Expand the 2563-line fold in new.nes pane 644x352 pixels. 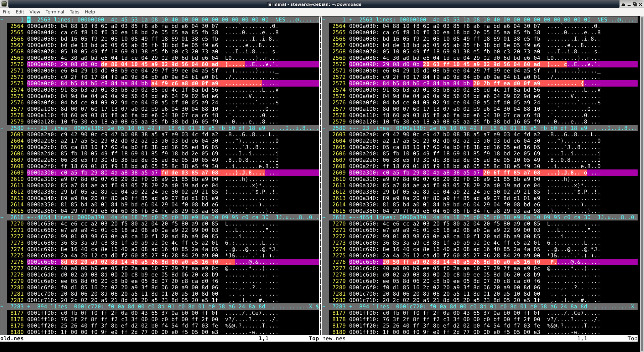[480, 20]
